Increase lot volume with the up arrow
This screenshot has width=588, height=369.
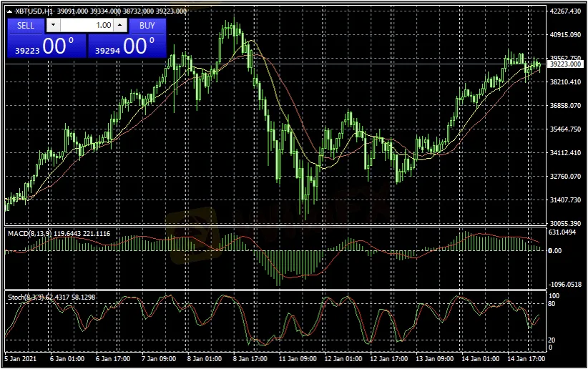pyautogui.click(x=119, y=25)
